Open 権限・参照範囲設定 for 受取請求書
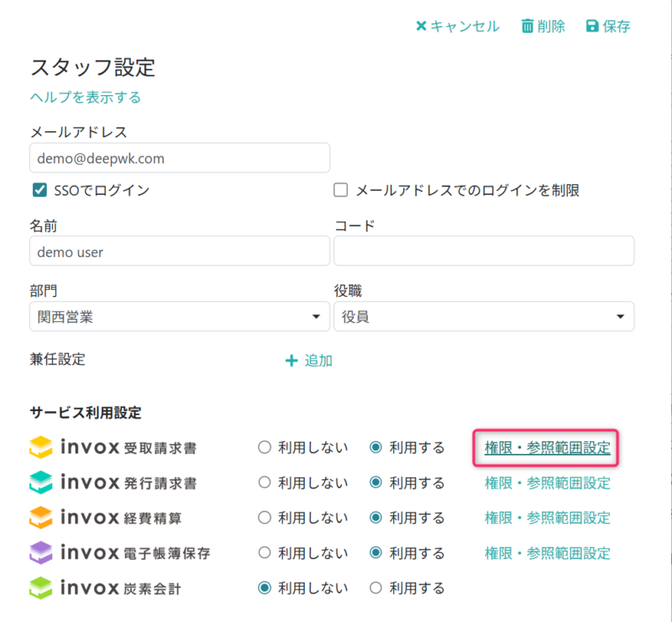Viewport: 672px width, 622px height. [548, 447]
